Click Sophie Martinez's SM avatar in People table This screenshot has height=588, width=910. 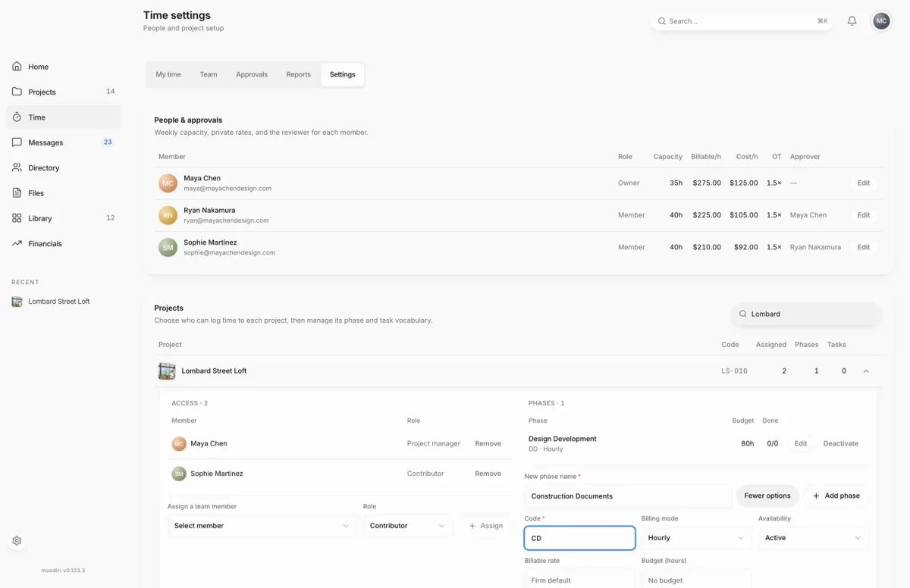coord(168,247)
